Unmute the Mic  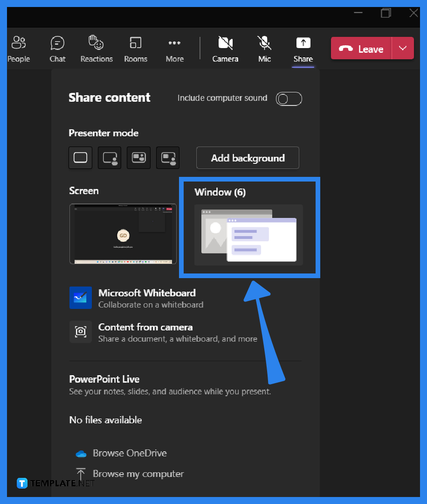coord(264,48)
